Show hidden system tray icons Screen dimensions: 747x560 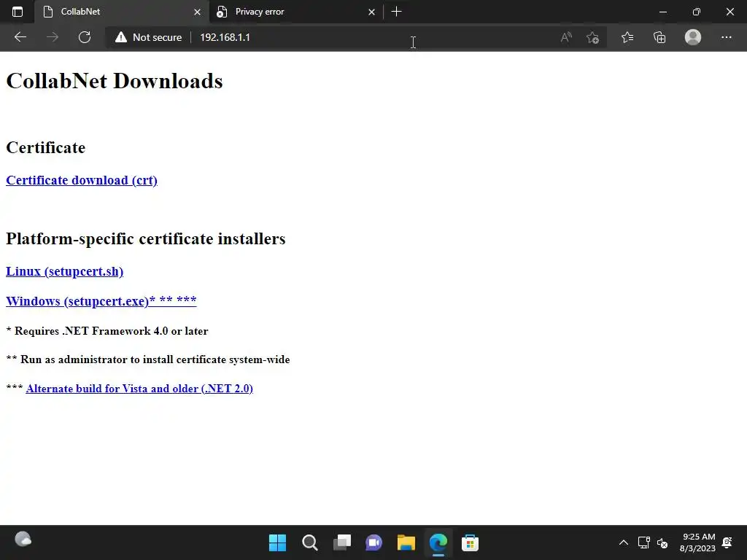(x=623, y=542)
